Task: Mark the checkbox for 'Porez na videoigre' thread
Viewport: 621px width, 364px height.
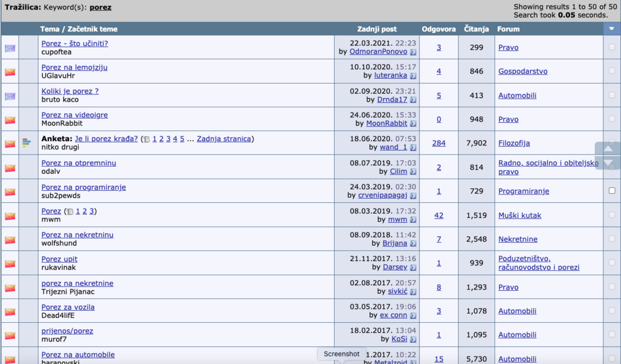Action: (612, 119)
